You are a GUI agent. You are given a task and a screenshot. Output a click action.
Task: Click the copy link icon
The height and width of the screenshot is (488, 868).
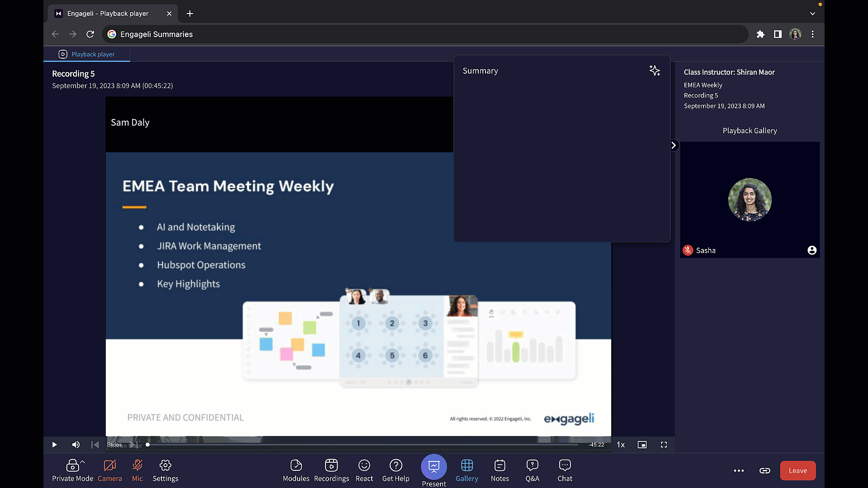click(x=764, y=471)
